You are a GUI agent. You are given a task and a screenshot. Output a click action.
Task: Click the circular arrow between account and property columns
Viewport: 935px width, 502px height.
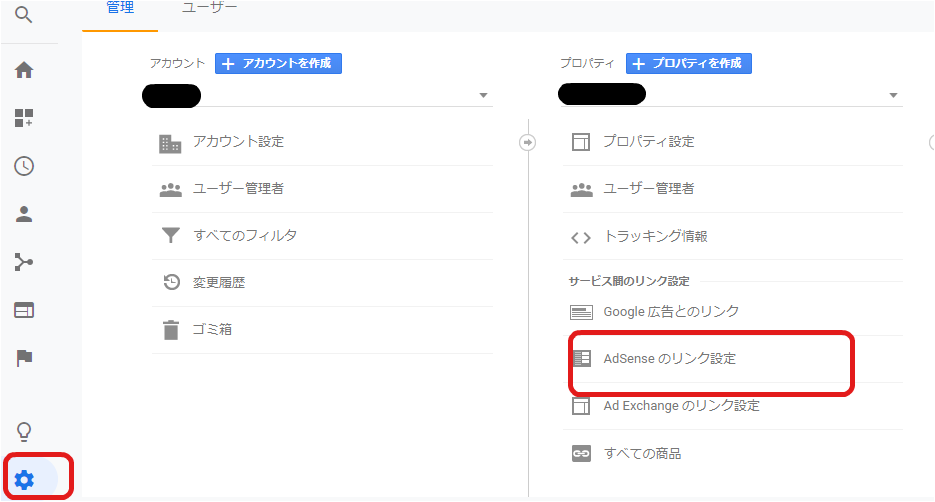point(527,142)
